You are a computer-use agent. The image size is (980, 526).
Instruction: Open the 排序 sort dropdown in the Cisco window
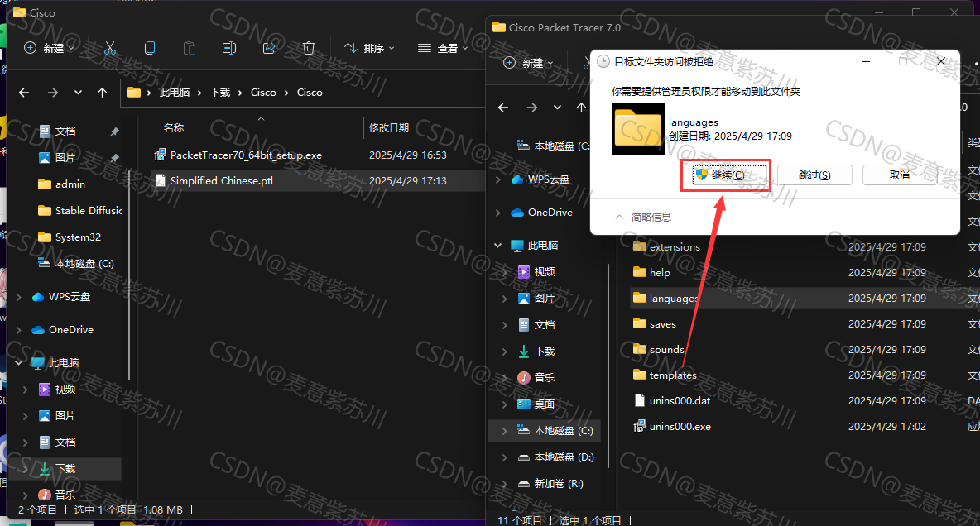click(369, 48)
